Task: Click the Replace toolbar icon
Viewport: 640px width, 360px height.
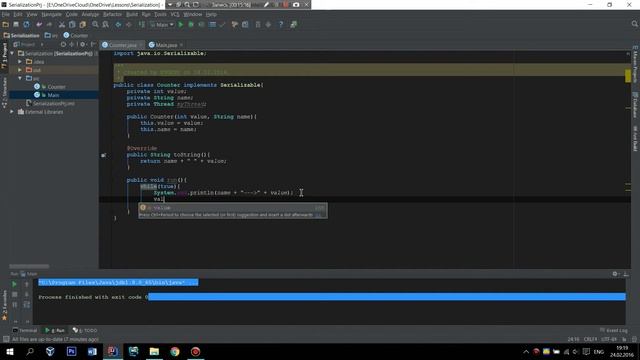Action: tap(105, 24)
